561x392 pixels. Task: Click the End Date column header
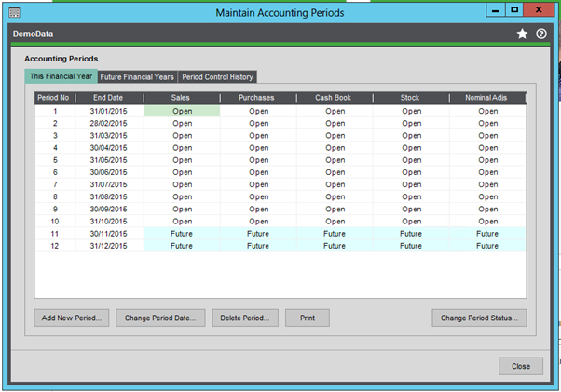click(x=108, y=98)
